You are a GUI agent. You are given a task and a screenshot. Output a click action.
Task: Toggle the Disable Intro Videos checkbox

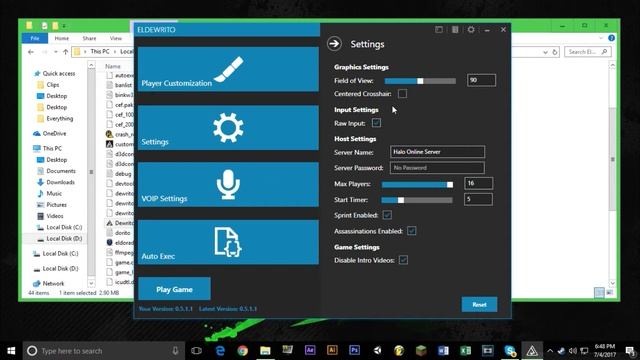pos(403,260)
